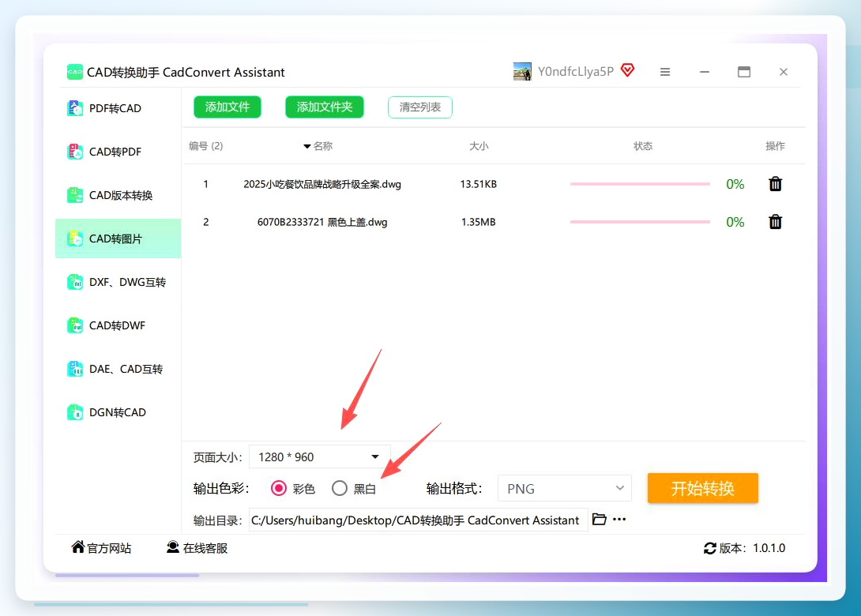Screen dimensions: 861x616
Task: Select the 彩色 color output radio
Action: pos(279,488)
